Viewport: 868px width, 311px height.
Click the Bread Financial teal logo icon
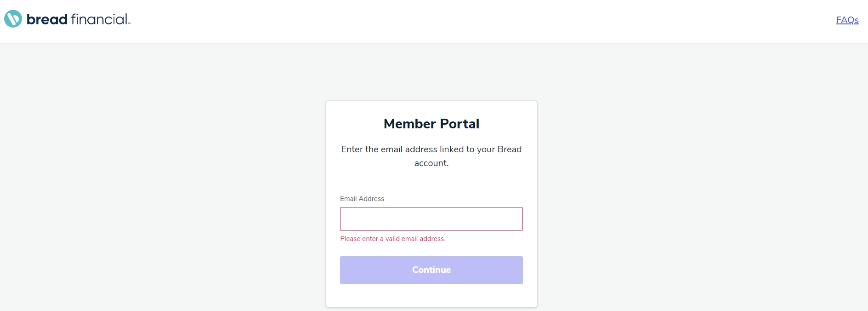13,19
